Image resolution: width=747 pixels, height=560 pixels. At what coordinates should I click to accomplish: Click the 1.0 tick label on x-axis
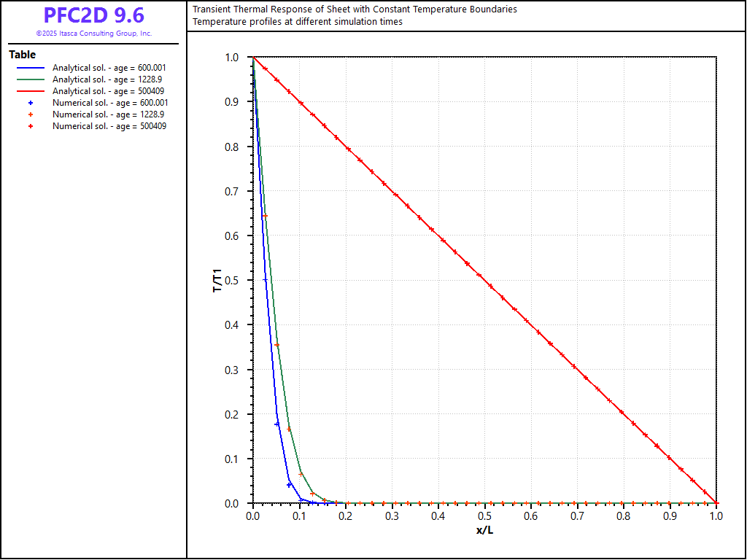pos(716,516)
